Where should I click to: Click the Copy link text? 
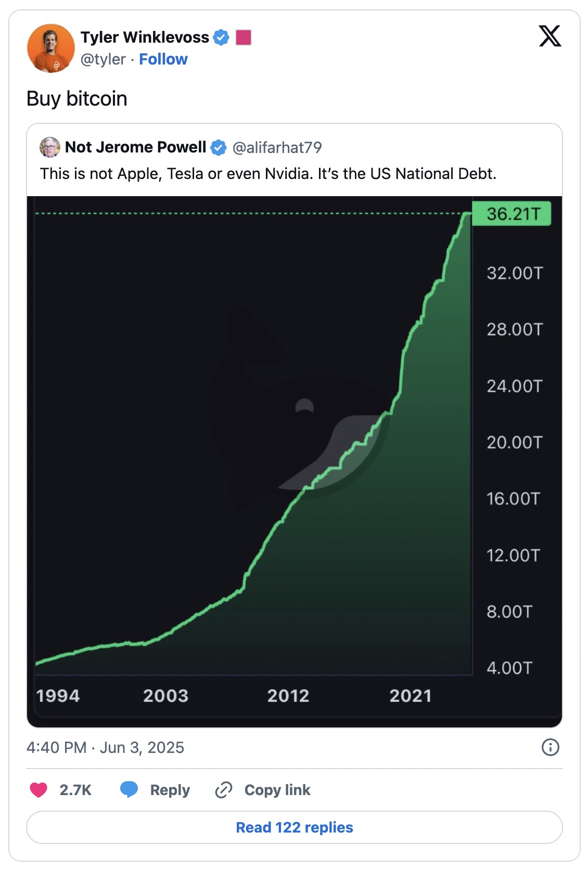click(277, 790)
